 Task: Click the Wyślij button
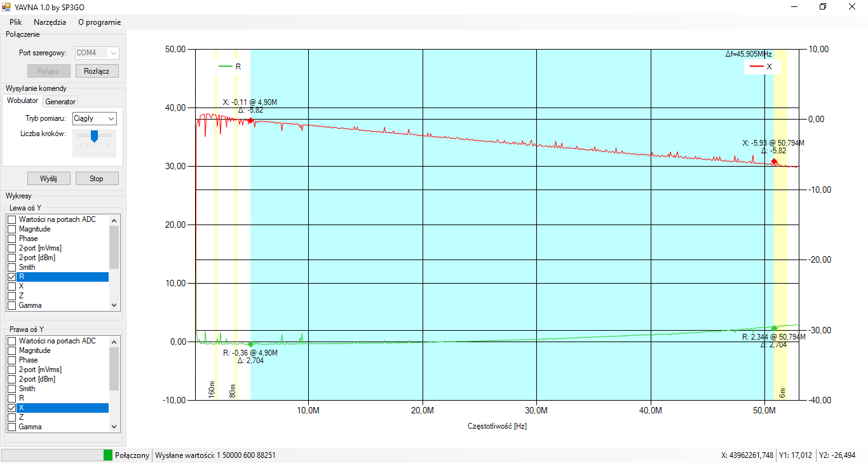point(48,179)
